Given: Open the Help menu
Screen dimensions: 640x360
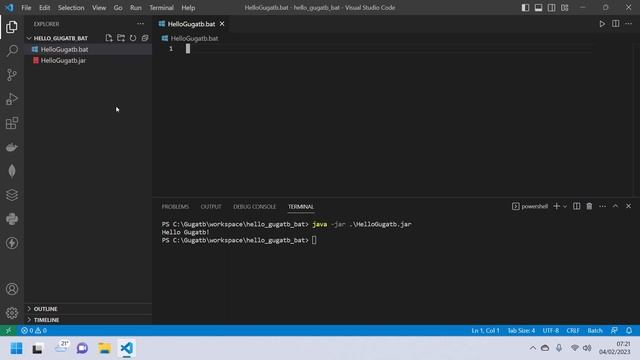Looking at the screenshot, I should click(188, 8).
